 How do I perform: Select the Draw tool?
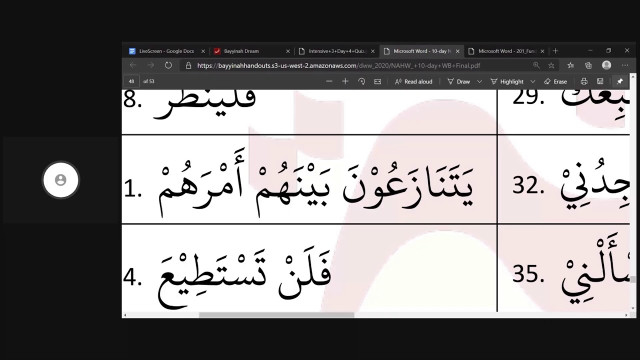(459, 82)
